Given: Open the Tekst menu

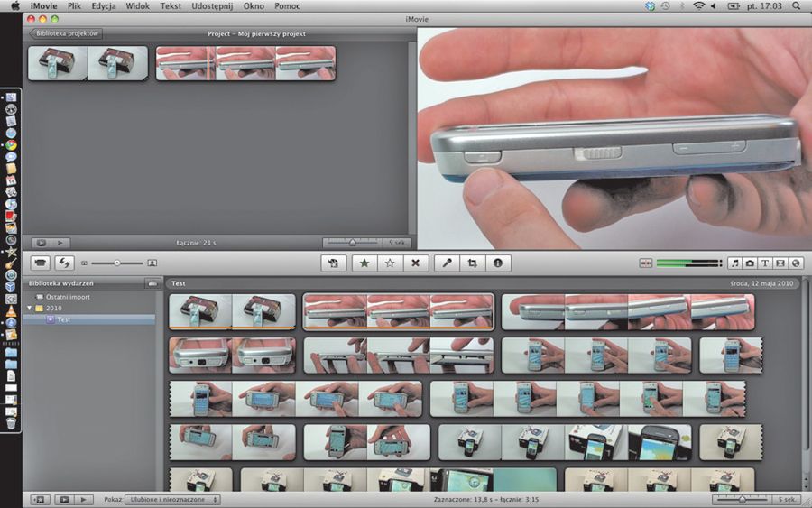Looking at the screenshot, I should coord(171,5).
